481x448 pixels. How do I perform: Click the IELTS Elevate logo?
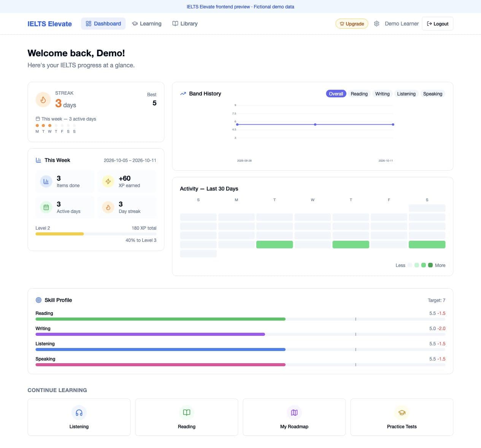coord(50,24)
